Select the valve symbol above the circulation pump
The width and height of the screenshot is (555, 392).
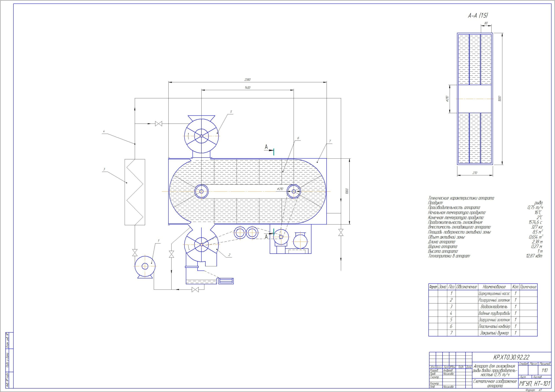(x=135, y=253)
